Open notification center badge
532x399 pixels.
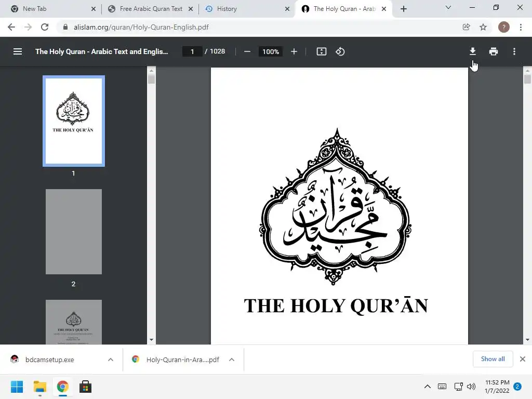coord(517,387)
